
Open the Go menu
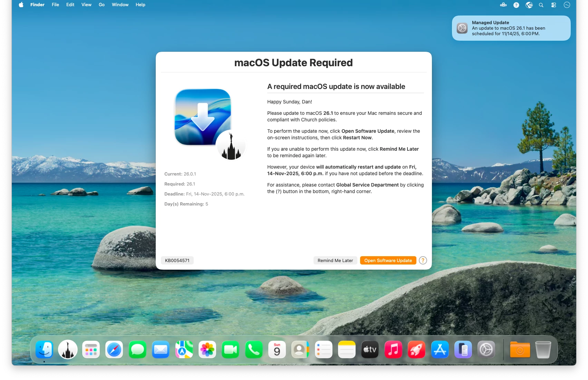pyautogui.click(x=102, y=5)
